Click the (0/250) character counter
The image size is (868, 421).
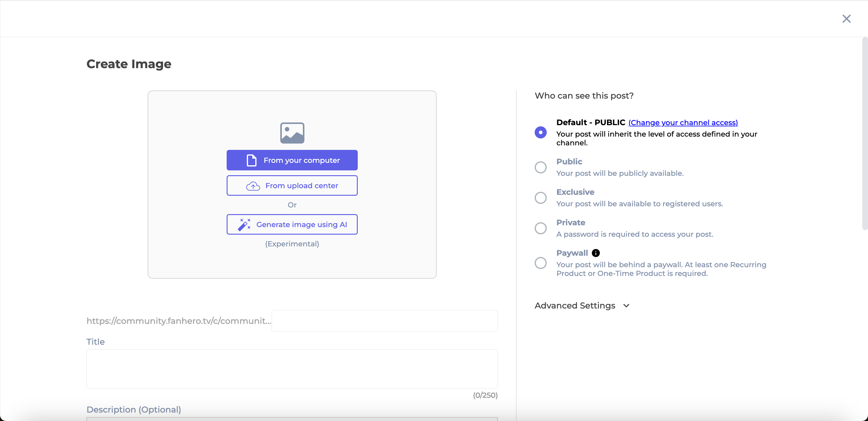pyautogui.click(x=485, y=395)
